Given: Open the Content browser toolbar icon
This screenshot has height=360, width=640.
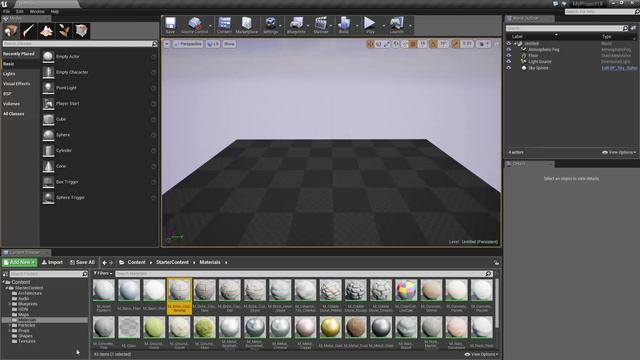Looking at the screenshot, I should pos(224,25).
